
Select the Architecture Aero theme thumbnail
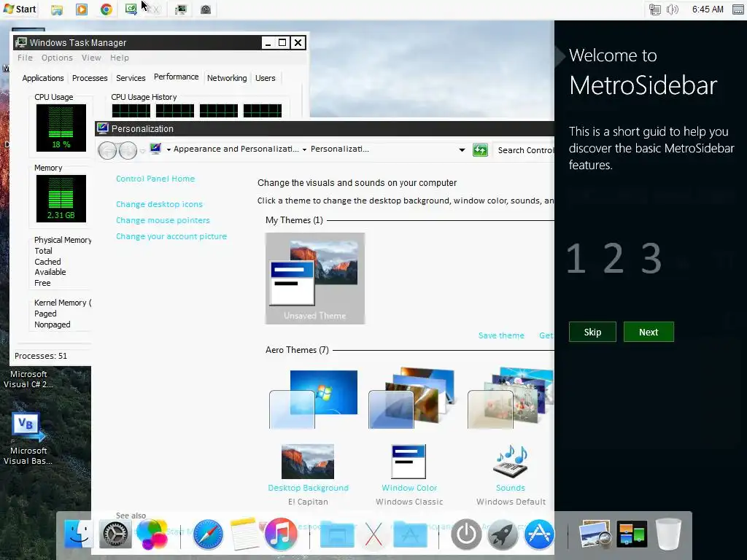[x=413, y=397]
